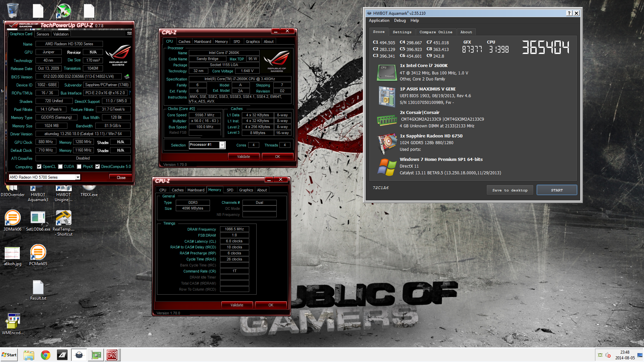Click the Bus Interface question mark icon
644x362 pixels.
coord(130,93)
